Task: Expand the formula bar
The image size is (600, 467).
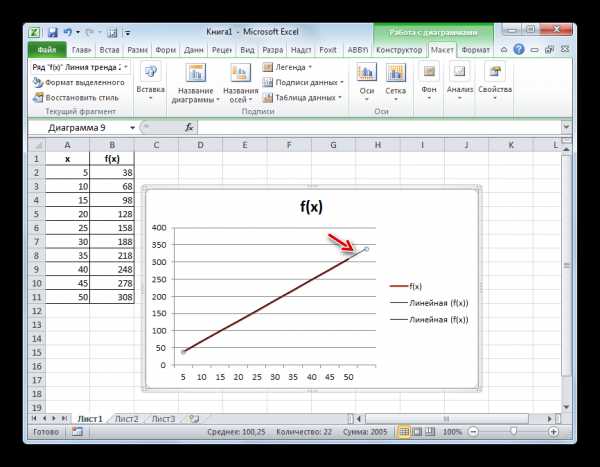Action: 566,127
